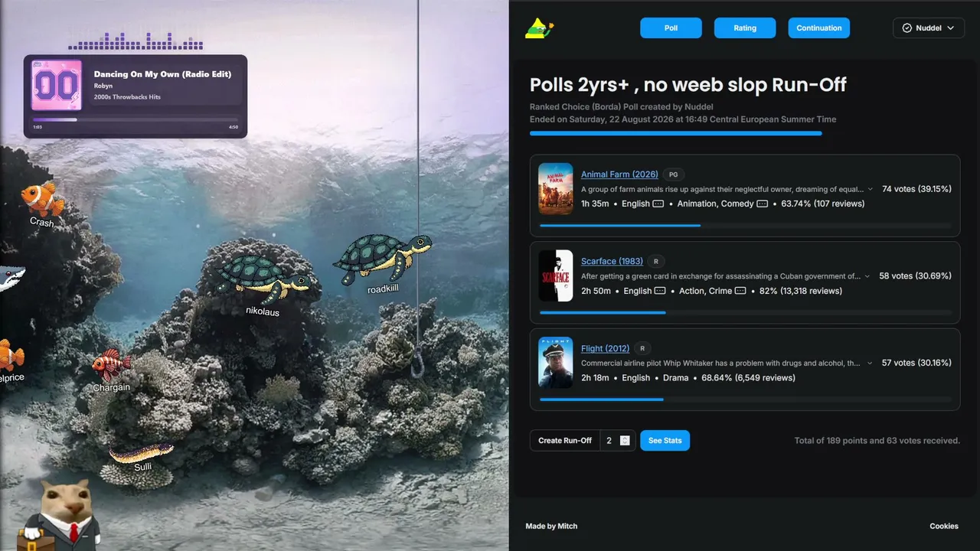Screen dimensions: 980x551
Task: Click the poll end date text
Action: 683,119
